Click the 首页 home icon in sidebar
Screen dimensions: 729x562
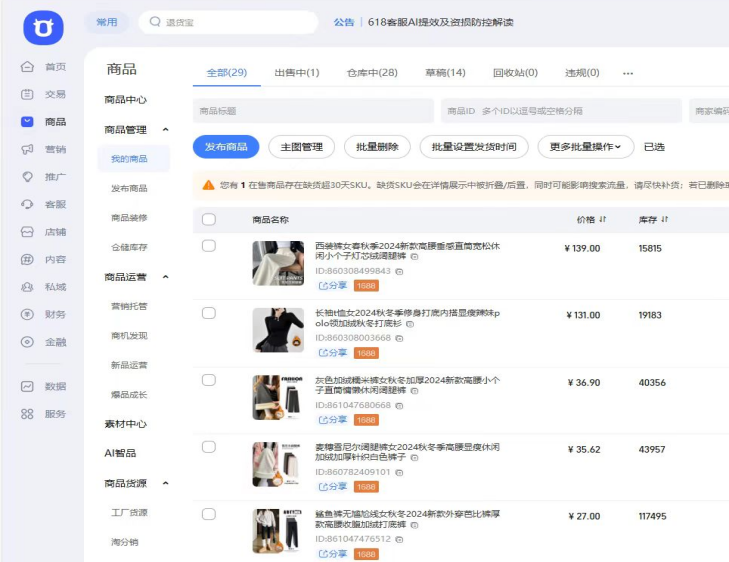(x=27, y=67)
